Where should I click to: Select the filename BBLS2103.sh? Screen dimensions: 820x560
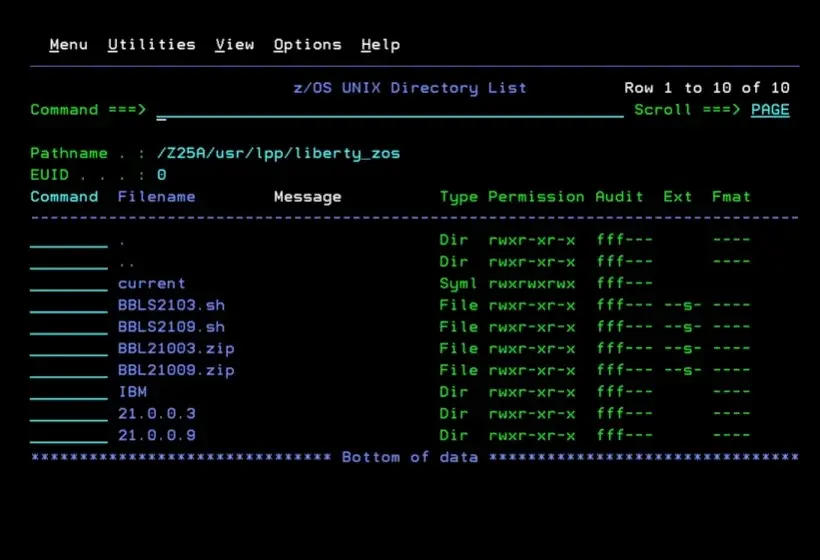point(171,305)
